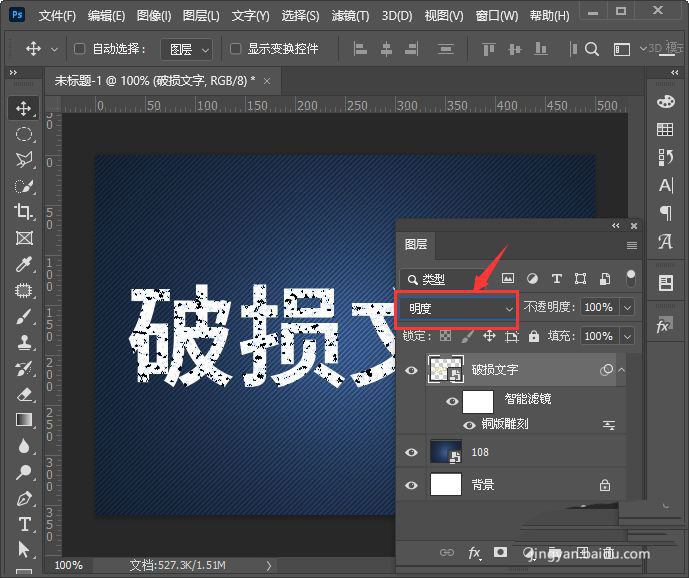Enable the 自动选择 checkbox
Screen dimensions: 689x578
[x=80, y=48]
